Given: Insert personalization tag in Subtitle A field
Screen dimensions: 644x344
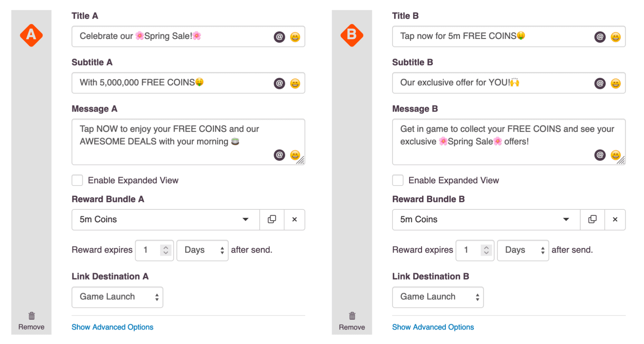Looking at the screenshot, I should click(279, 83).
